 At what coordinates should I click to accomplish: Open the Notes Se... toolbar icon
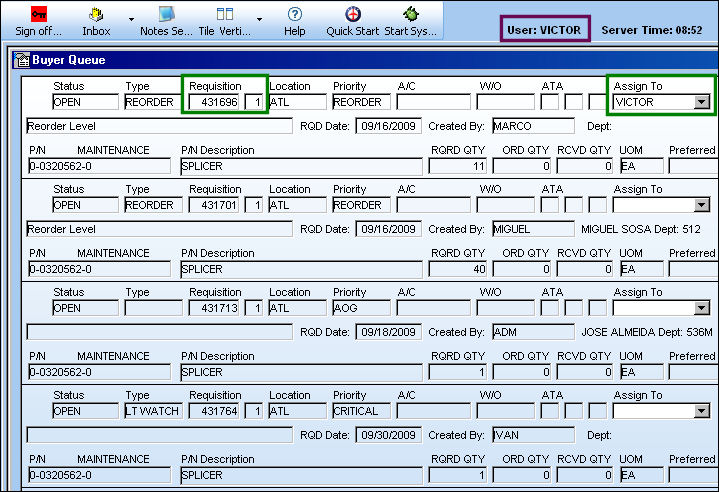coord(166,14)
